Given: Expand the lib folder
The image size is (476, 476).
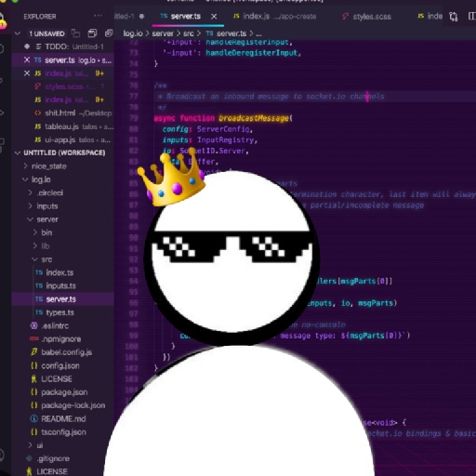Looking at the screenshot, I should pyautogui.click(x=46, y=246).
